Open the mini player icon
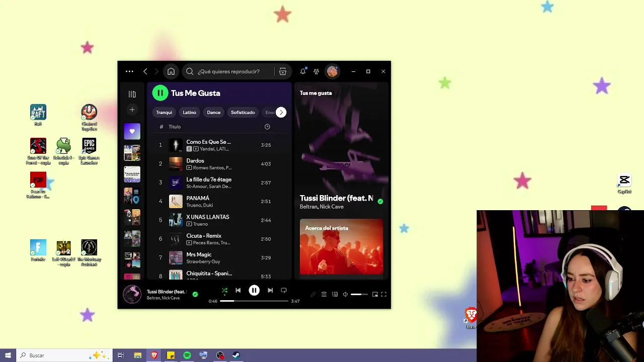The image size is (644, 362). click(x=375, y=295)
